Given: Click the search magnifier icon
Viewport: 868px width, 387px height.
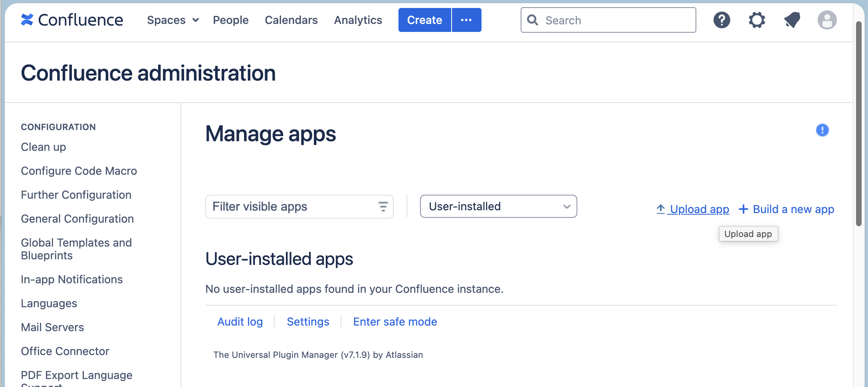Looking at the screenshot, I should 533,20.
